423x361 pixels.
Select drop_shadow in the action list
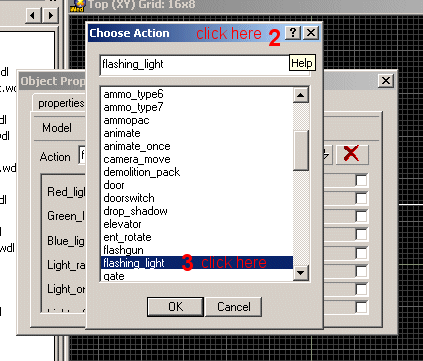(x=197, y=211)
